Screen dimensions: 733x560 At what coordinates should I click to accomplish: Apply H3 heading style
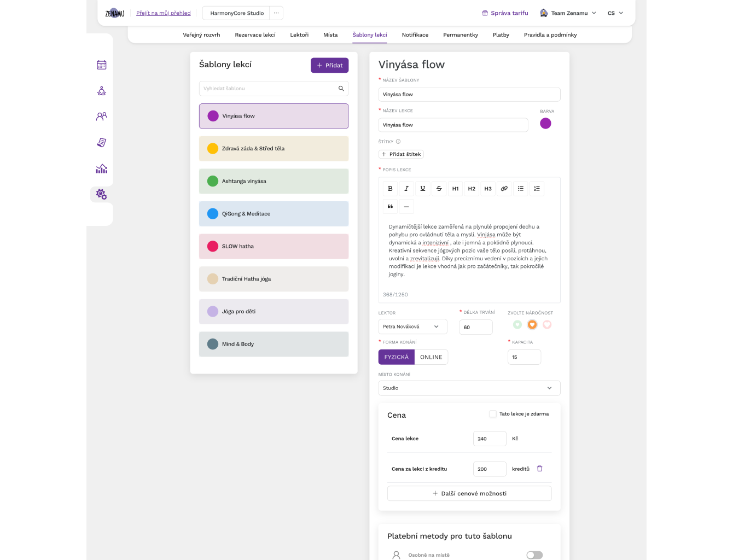(488, 189)
